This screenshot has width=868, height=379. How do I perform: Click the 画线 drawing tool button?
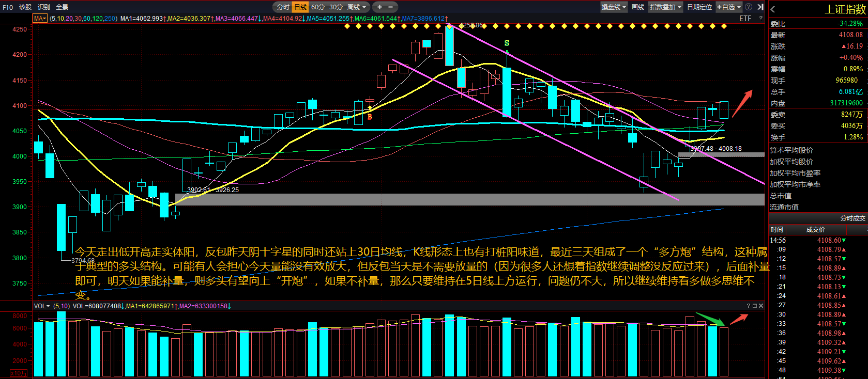tap(638, 7)
